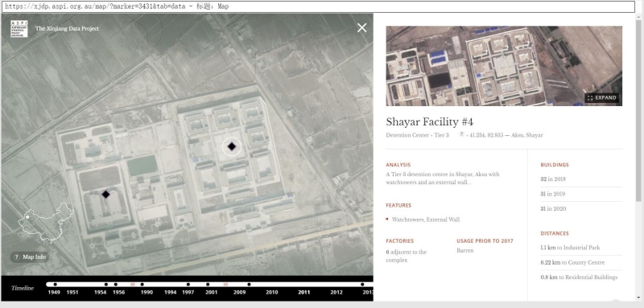Click the timeline slider track near 2011

(304, 285)
